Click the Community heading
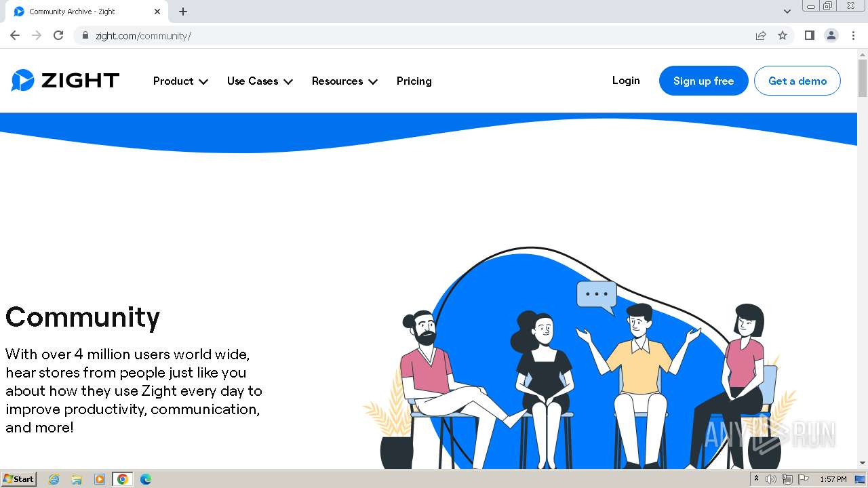 [x=83, y=317]
